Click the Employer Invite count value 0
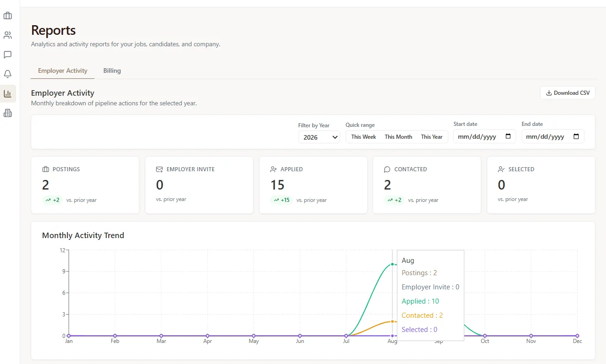 click(160, 185)
